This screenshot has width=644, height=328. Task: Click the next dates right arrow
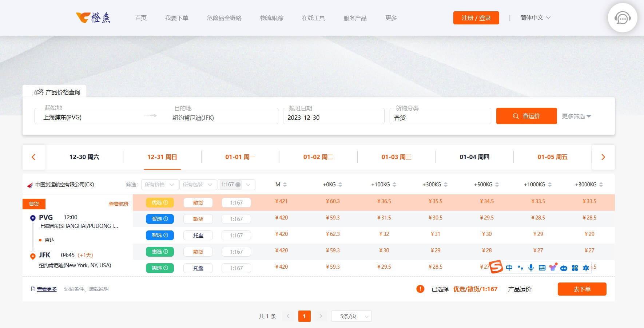pyautogui.click(x=603, y=157)
